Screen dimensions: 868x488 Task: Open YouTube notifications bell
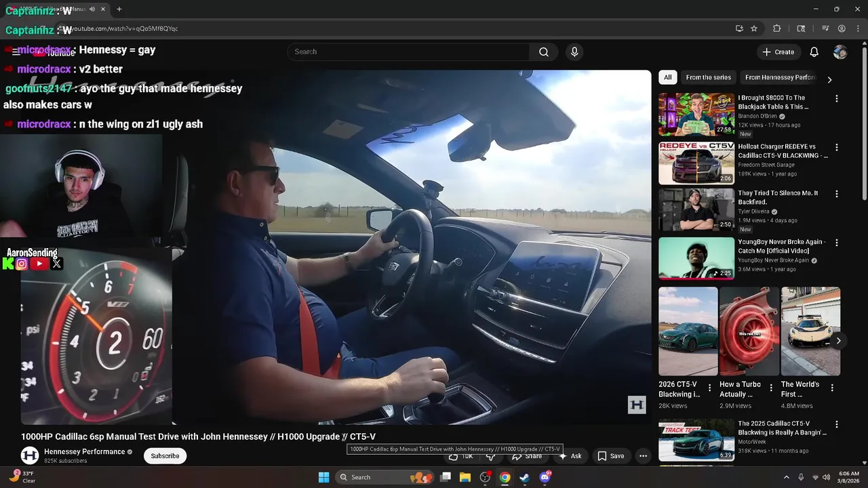pos(814,52)
